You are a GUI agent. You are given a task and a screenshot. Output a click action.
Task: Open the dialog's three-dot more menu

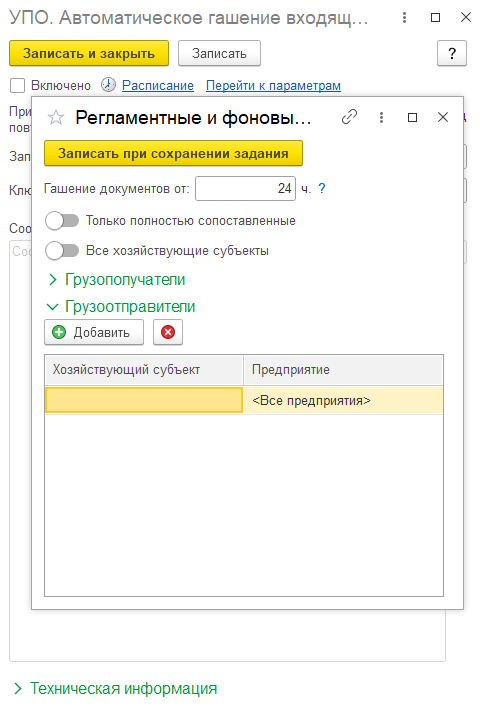[382, 117]
